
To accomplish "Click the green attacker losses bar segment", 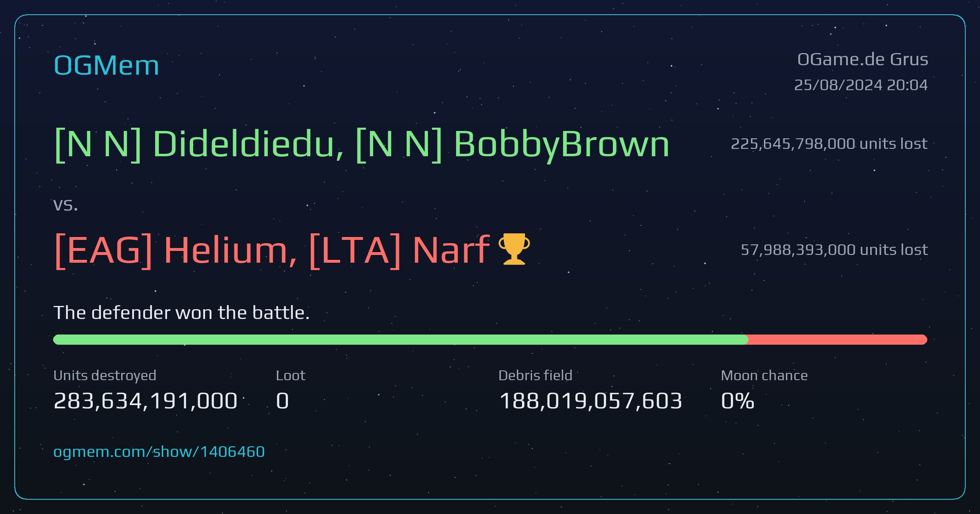I will [x=401, y=339].
